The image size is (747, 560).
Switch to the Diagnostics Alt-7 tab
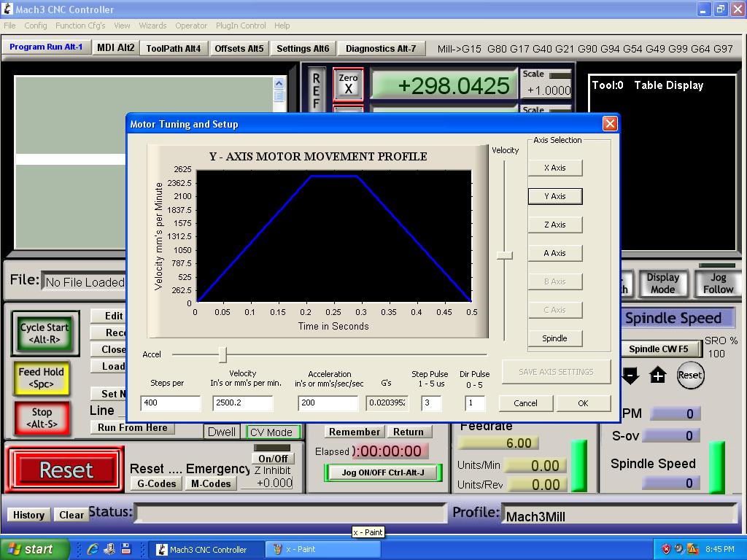[380, 49]
